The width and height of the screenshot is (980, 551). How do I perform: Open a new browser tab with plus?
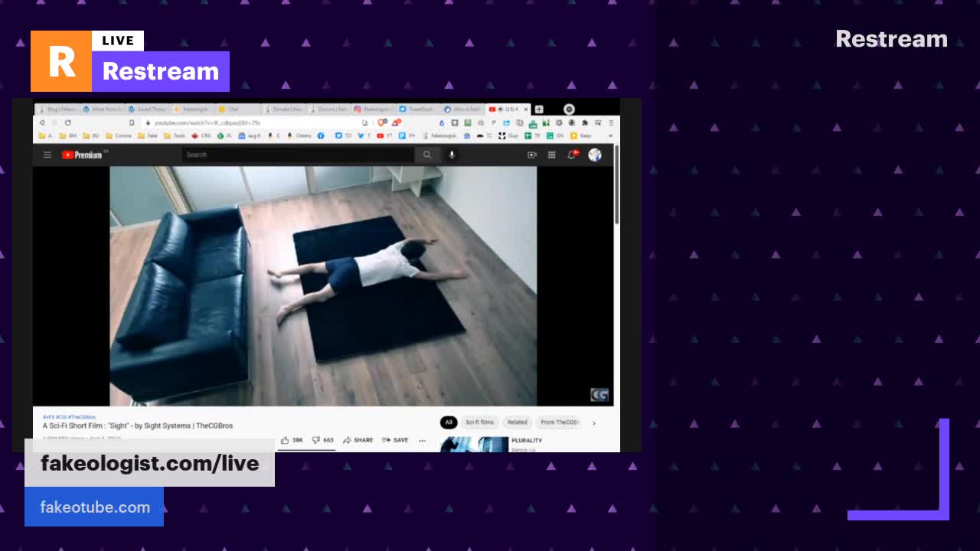click(x=539, y=109)
